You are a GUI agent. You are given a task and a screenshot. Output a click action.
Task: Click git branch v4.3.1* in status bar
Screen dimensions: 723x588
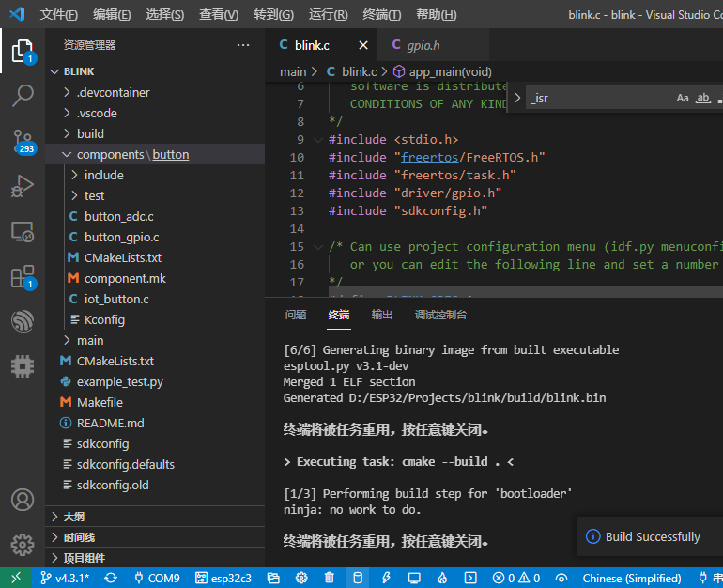pos(65,578)
